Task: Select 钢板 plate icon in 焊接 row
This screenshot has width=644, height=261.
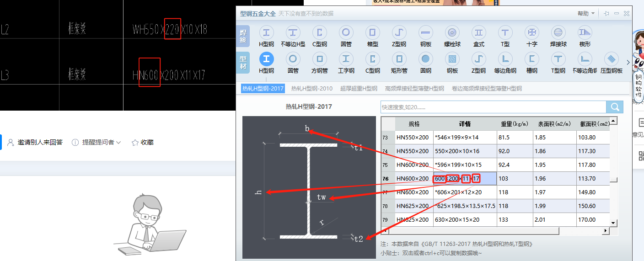Action: pyautogui.click(x=426, y=32)
